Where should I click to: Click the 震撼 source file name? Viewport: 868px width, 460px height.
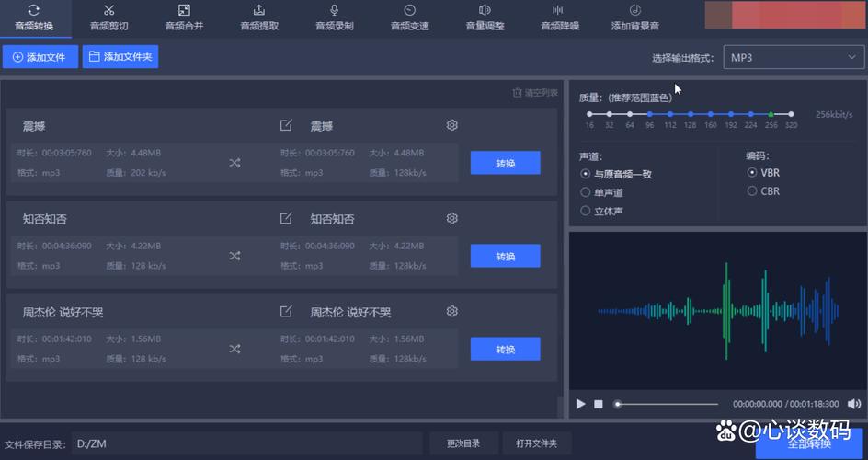[34, 126]
